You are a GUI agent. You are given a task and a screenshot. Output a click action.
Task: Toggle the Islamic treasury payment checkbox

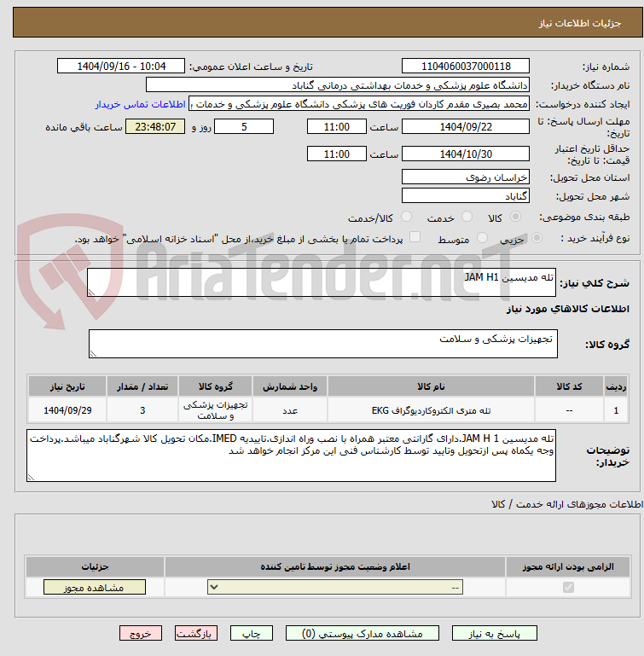pyautogui.click(x=415, y=237)
